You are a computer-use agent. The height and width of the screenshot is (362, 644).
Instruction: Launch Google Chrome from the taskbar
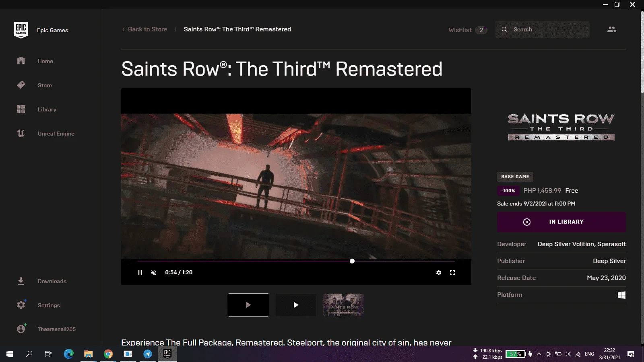(x=108, y=354)
